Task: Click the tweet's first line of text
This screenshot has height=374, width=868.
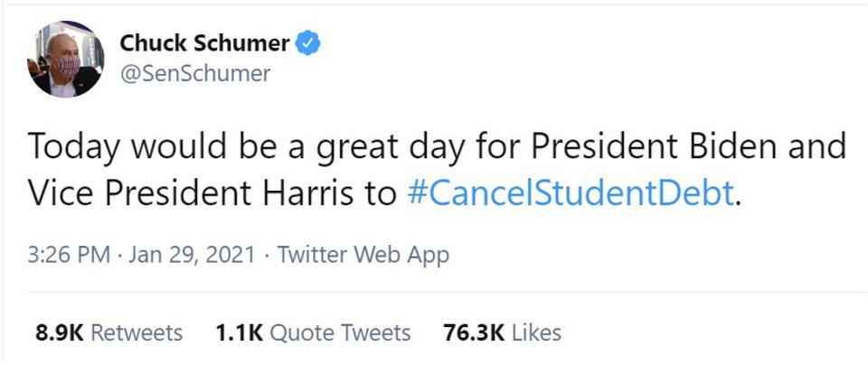Action: (437, 147)
